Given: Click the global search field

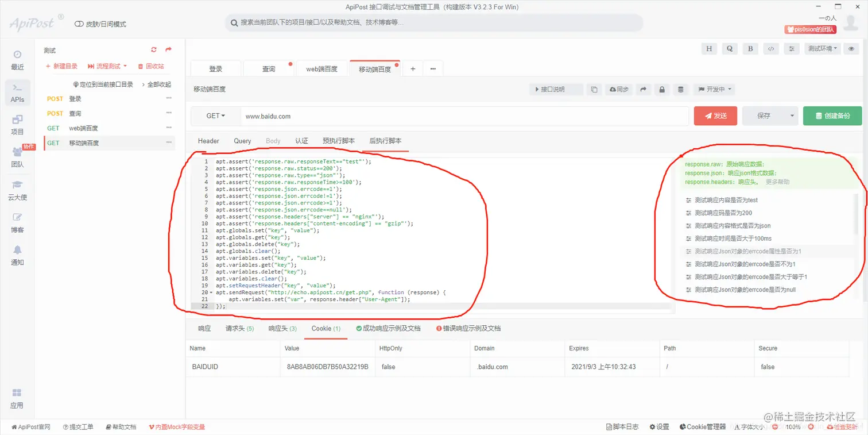Looking at the screenshot, I should tap(433, 22).
